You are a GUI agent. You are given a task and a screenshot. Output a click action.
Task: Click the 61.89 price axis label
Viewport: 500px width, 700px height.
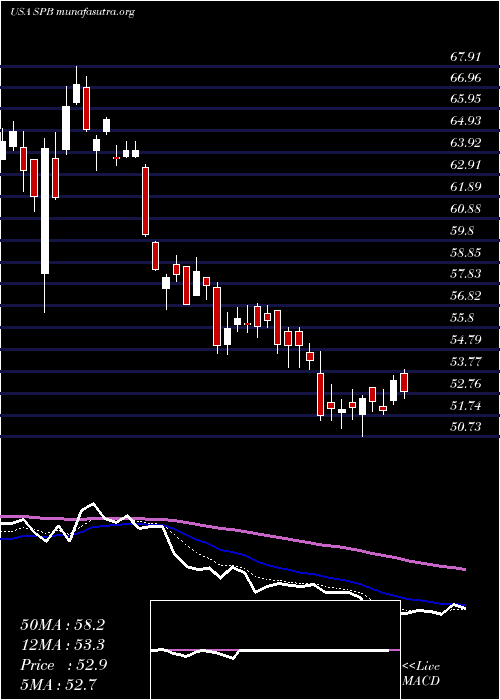coord(466,187)
